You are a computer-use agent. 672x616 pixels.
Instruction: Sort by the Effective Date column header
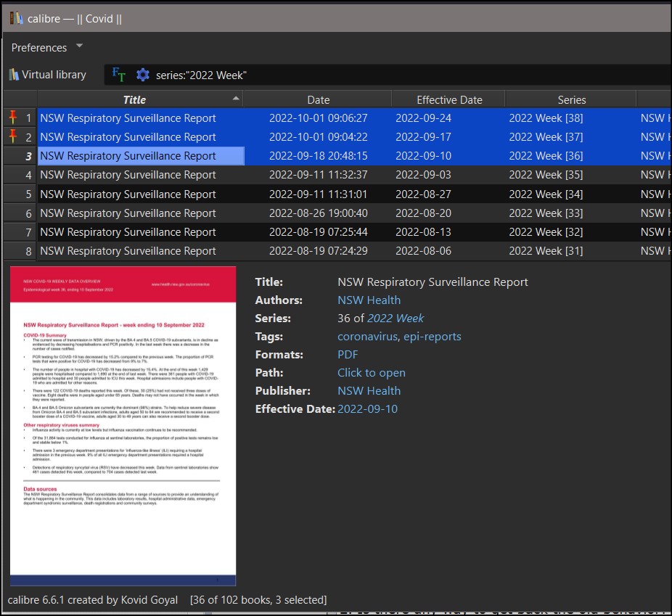449,100
